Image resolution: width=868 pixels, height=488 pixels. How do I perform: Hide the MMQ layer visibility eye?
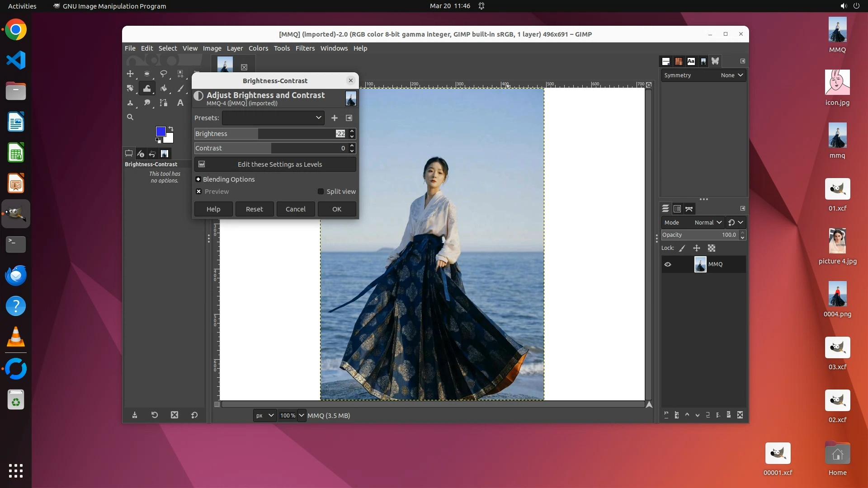tap(668, 264)
